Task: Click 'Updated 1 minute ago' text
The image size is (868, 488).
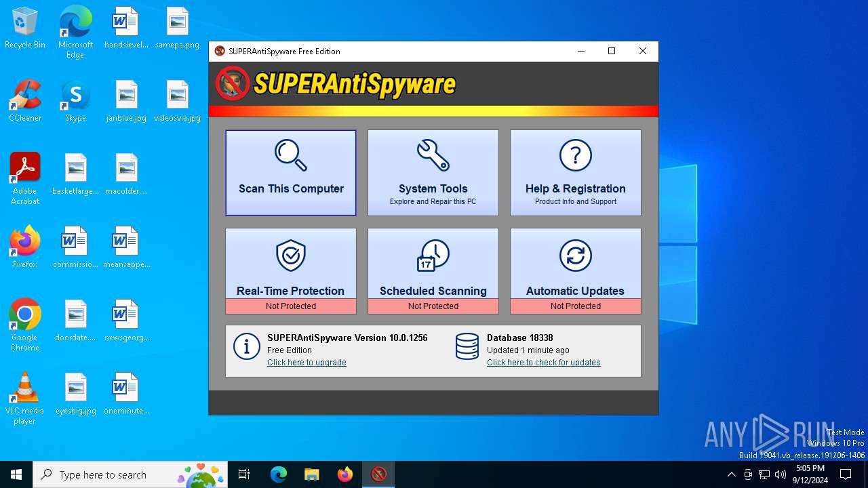Action: [528, 350]
